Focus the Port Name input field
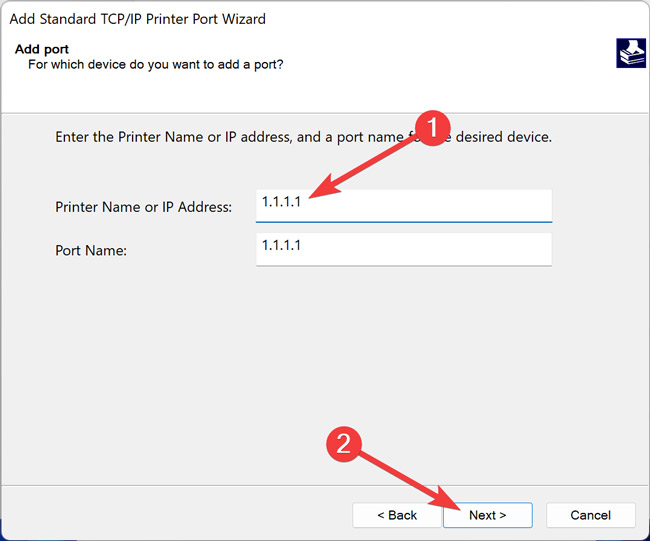650x541 pixels. coord(404,249)
